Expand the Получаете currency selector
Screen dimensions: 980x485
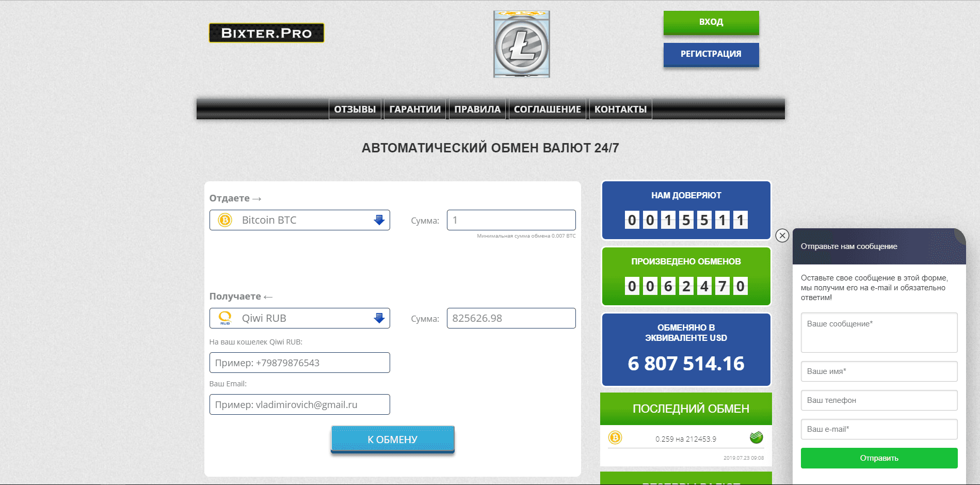point(299,318)
